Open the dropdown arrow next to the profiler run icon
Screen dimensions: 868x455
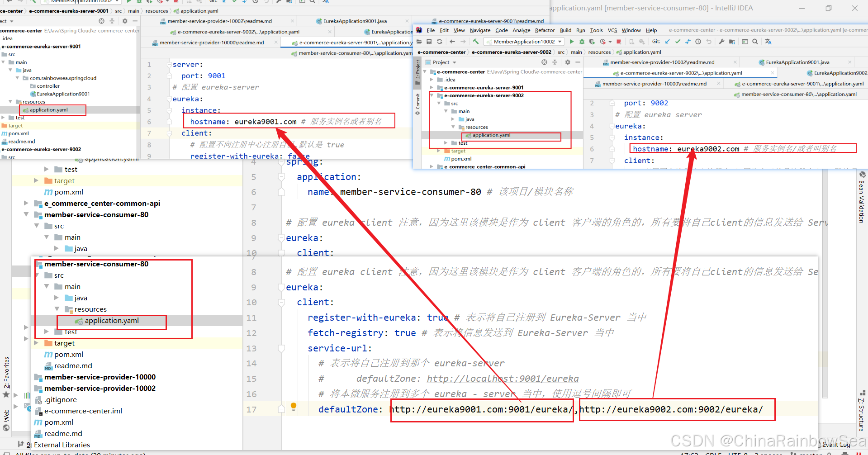point(610,42)
